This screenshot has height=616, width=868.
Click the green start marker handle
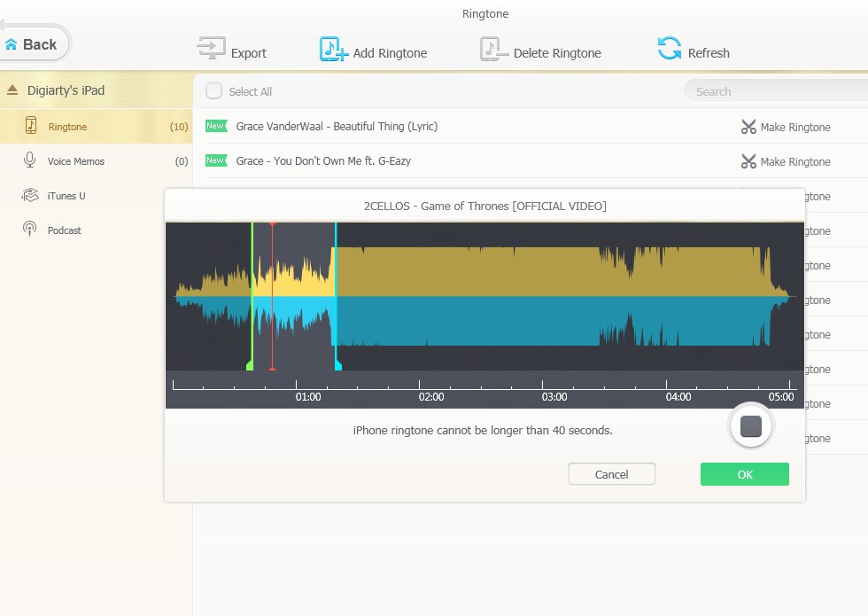pos(250,365)
